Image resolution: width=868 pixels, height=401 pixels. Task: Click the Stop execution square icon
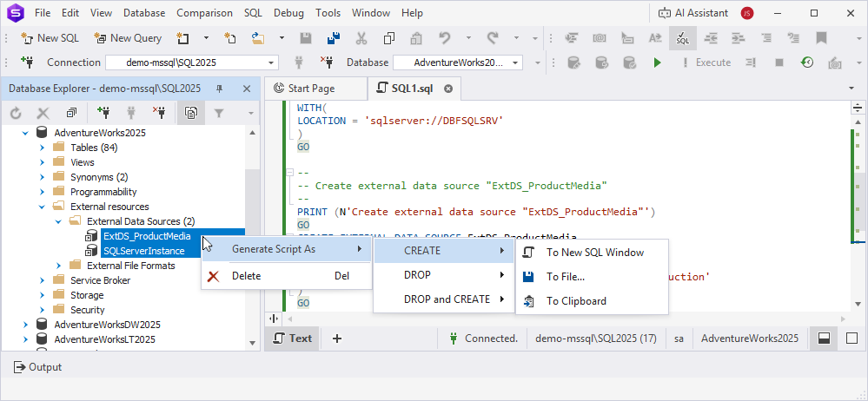tap(779, 62)
